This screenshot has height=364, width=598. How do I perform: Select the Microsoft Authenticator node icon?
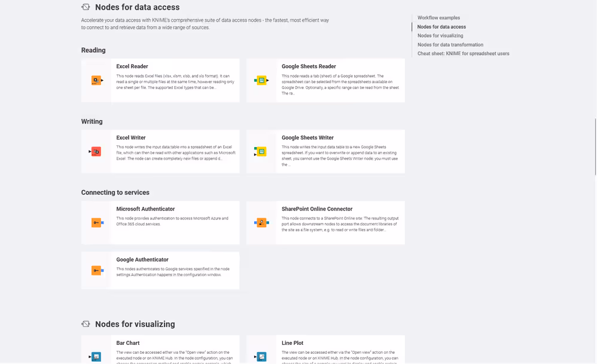click(96, 223)
